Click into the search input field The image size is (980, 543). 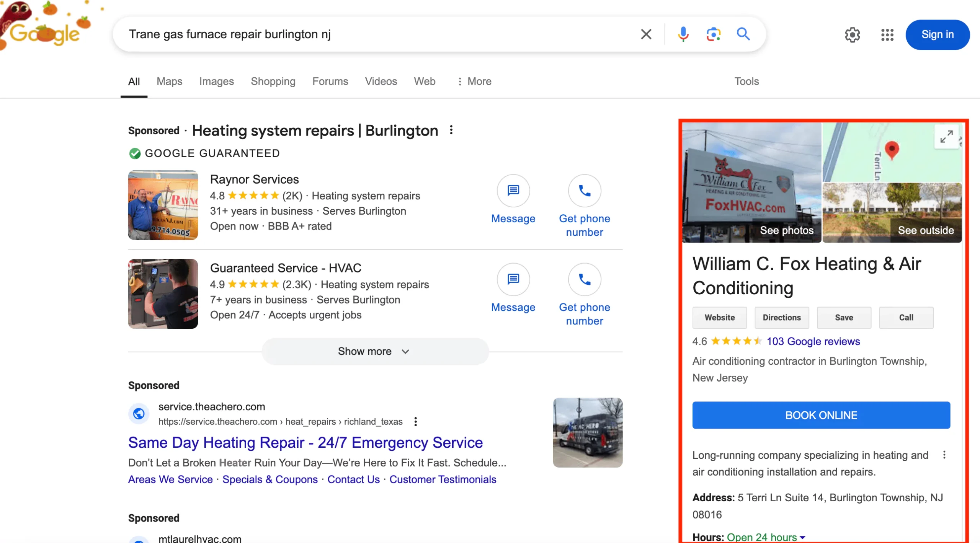click(375, 34)
